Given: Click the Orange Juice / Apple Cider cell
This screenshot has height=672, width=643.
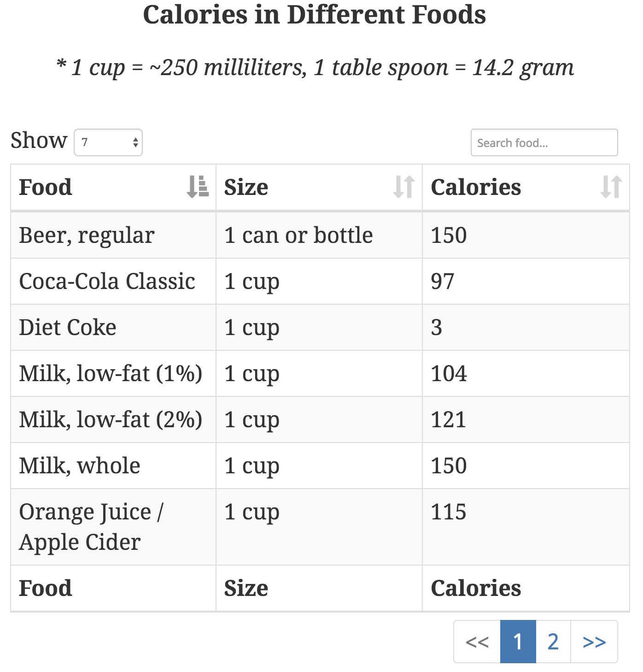Looking at the screenshot, I should click(91, 526).
